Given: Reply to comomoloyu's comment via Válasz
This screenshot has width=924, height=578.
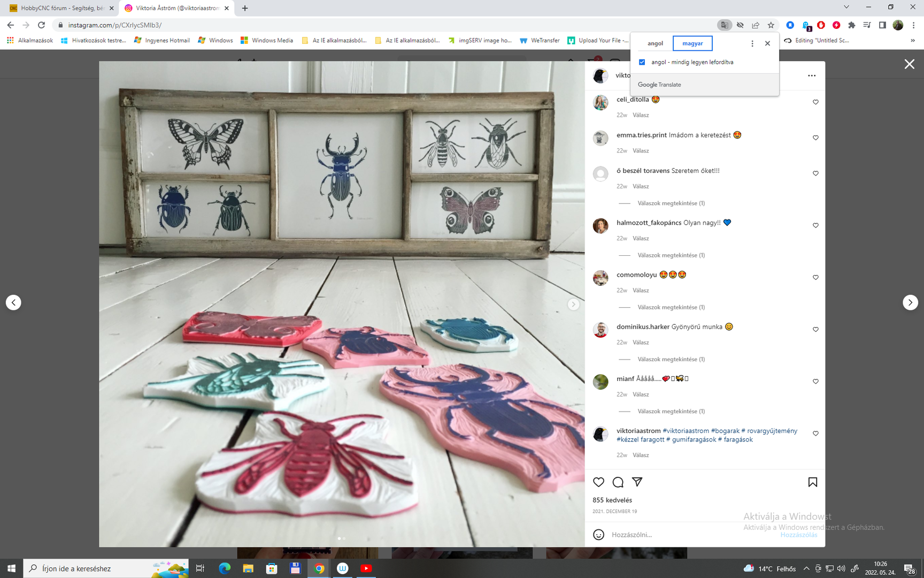Looking at the screenshot, I should click(x=641, y=291).
